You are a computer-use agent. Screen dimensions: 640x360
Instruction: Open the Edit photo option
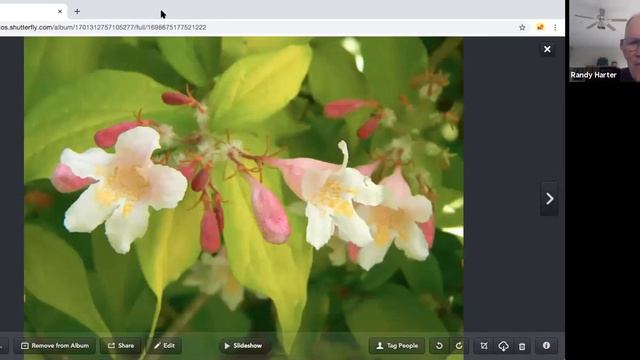click(x=164, y=346)
